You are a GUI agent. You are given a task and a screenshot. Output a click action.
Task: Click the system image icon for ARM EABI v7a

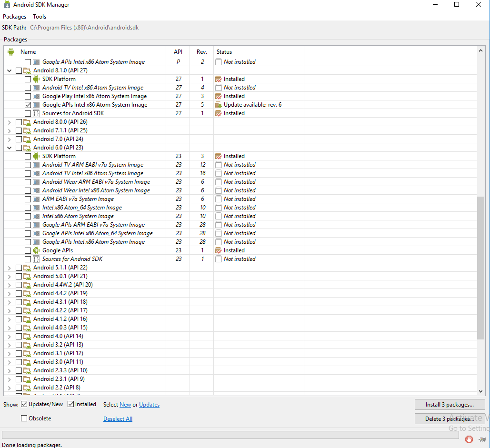click(x=36, y=199)
